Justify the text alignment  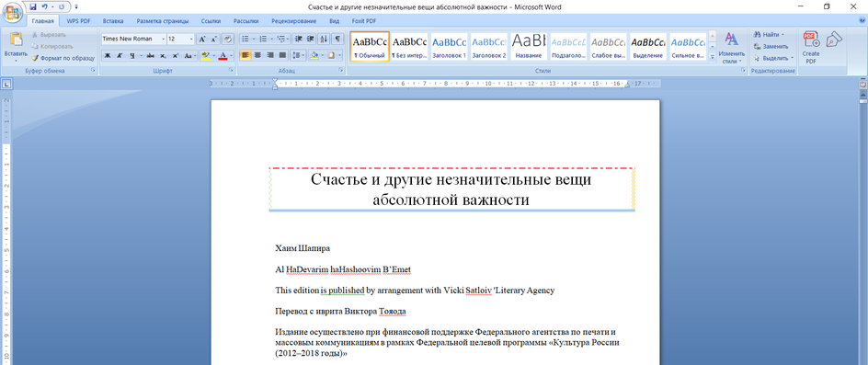click(282, 55)
